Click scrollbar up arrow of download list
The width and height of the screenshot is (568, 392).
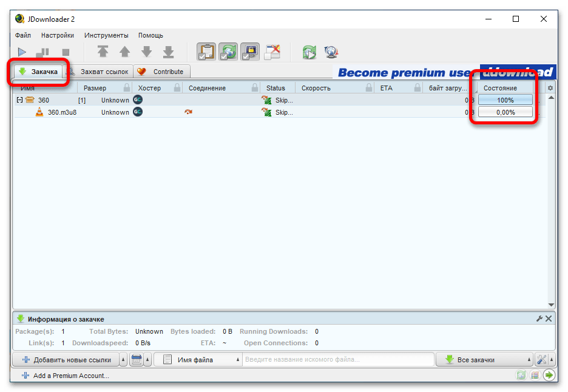551,98
